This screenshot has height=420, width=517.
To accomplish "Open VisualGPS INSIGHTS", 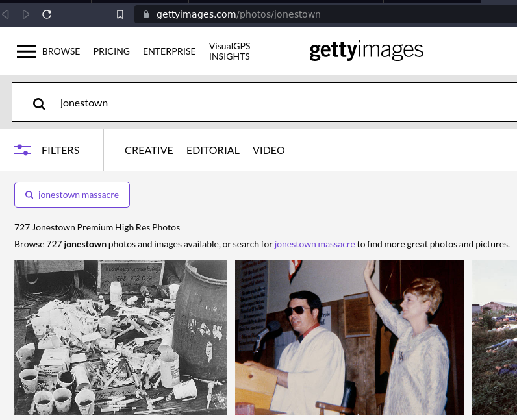I will [229, 51].
